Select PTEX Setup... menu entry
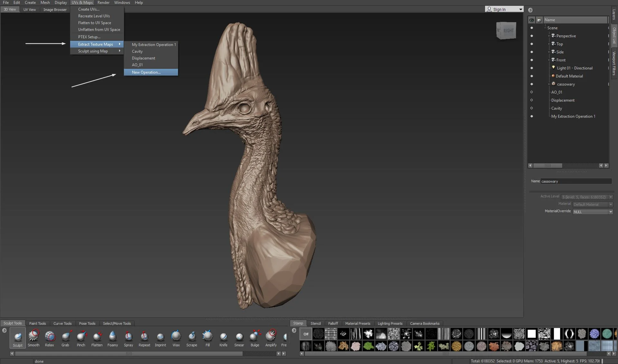The image size is (618, 364). click(x=89, y=37)
